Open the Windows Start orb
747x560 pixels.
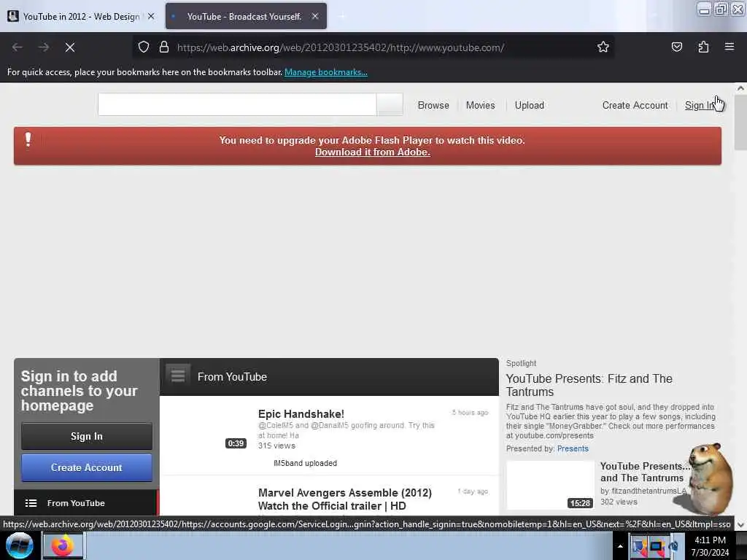tap(19, 545)
